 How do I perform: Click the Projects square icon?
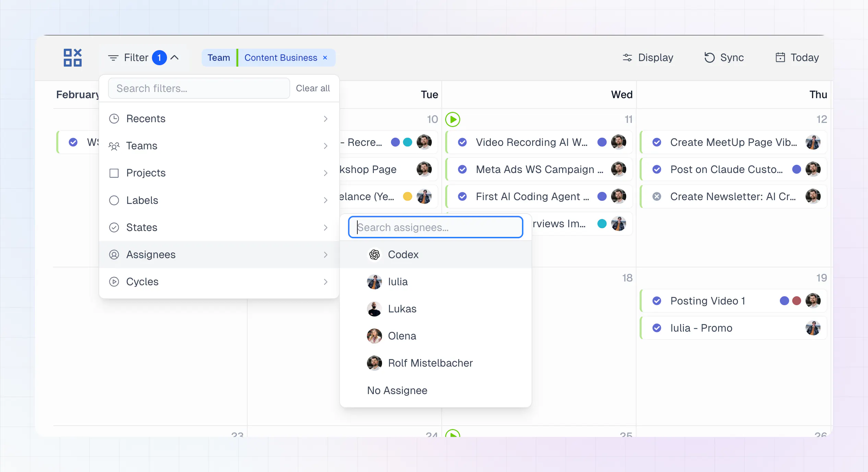(x=114, y=173)
